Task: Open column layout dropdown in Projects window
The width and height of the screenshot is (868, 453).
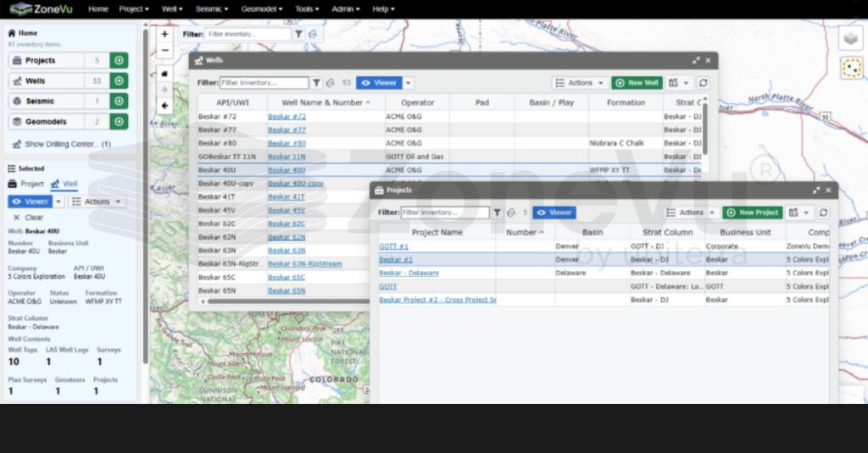Action: tap(798, 213)
